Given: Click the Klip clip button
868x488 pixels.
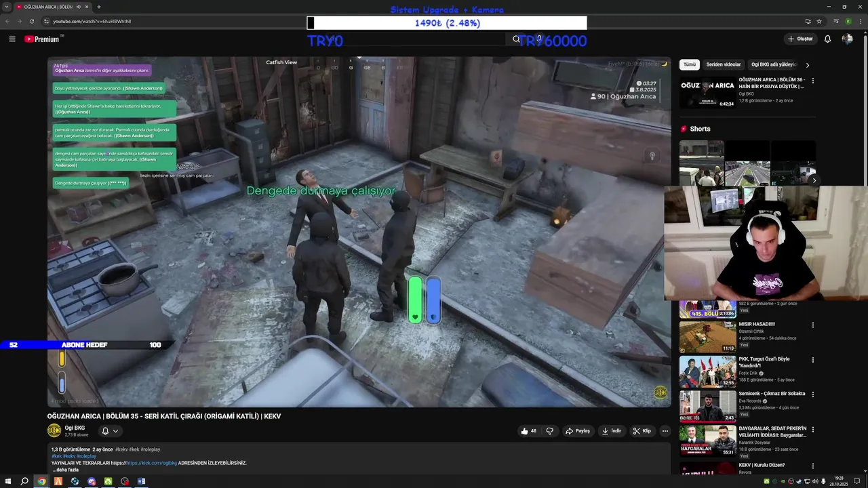Looking at the screenshot, I should click(642, 431).
